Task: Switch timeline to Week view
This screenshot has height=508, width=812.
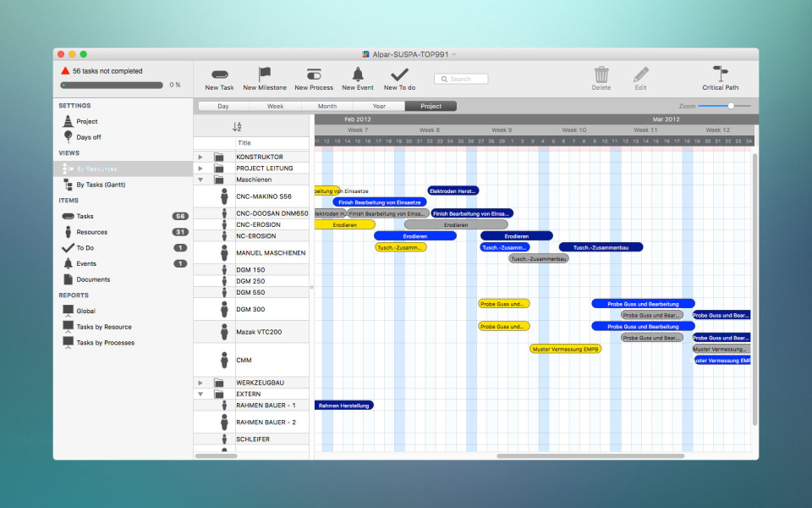Action: click(x=276, y=106)
